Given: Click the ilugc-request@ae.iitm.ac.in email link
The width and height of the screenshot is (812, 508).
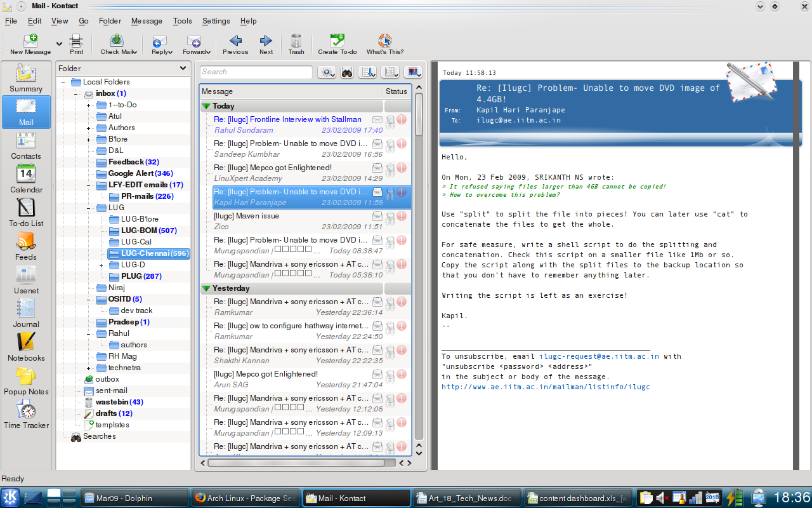Looking at the screenshot, I should pyautogui.click(x=599, y=356).
